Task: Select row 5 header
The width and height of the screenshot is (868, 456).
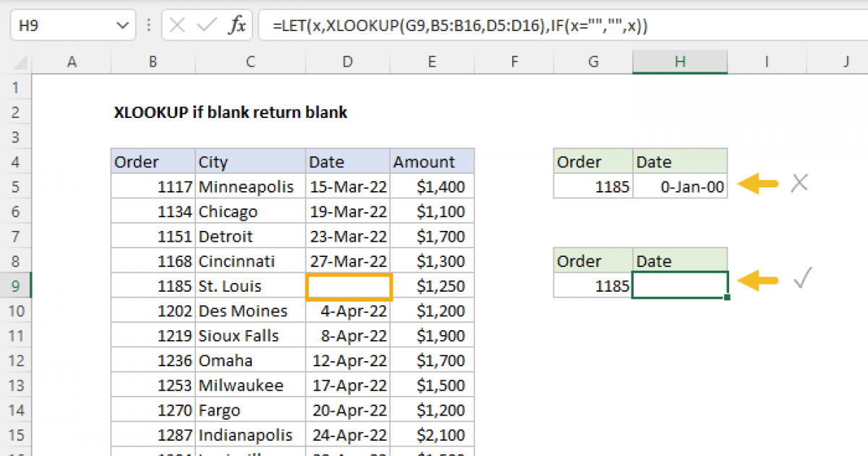Action: 17,187
